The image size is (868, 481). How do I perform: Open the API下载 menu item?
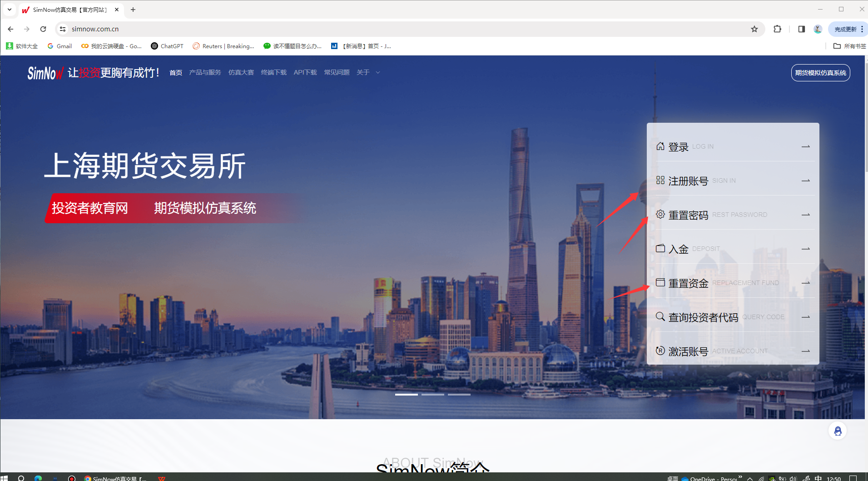[x=305, y=72]
